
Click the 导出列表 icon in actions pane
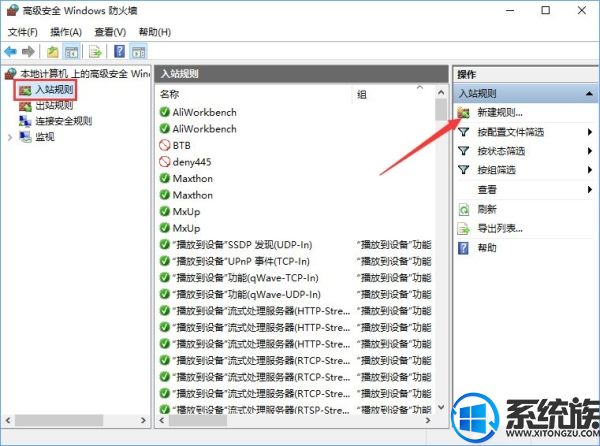(x=464, y=229)
